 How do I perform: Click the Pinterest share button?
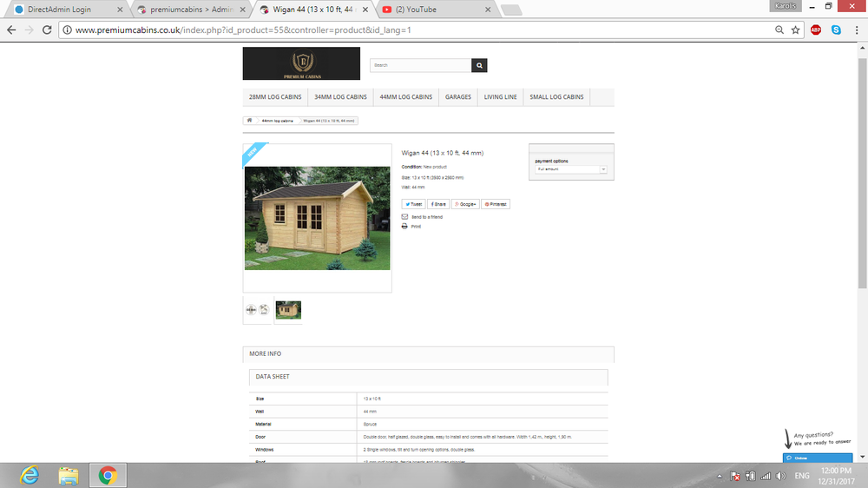[x=496, y=204]
